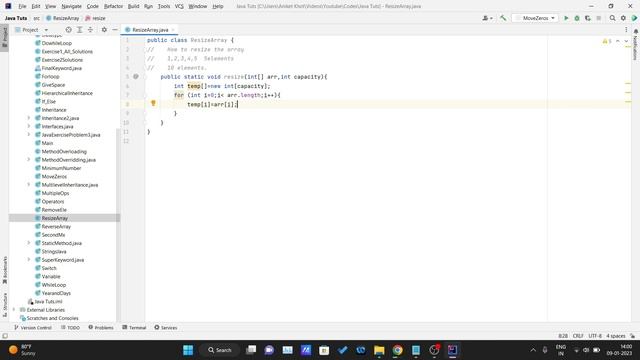Expand JavaExerciseProblem3.java tree node
The height and width of the screenshot is (360, 640).
(x=29, y=135)
